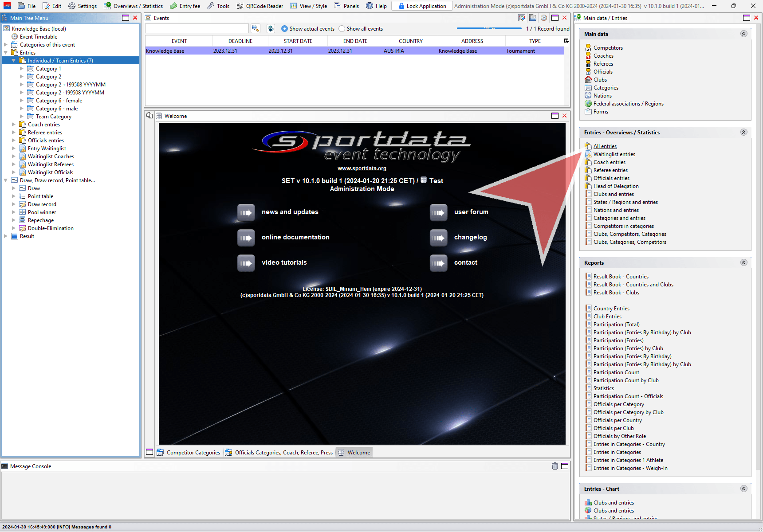
Task: Expand the Result tree node
Action: pos(6,236)
